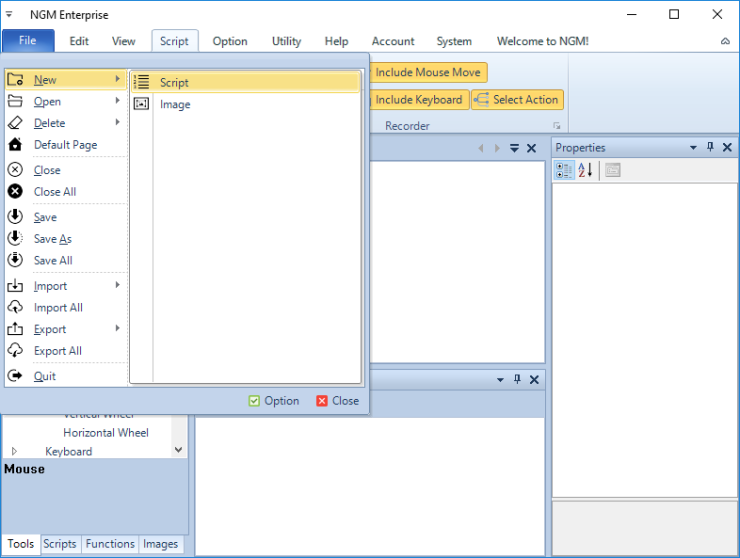Close the lower output panel
Screen dimensions: 740x558
[534, 380]
